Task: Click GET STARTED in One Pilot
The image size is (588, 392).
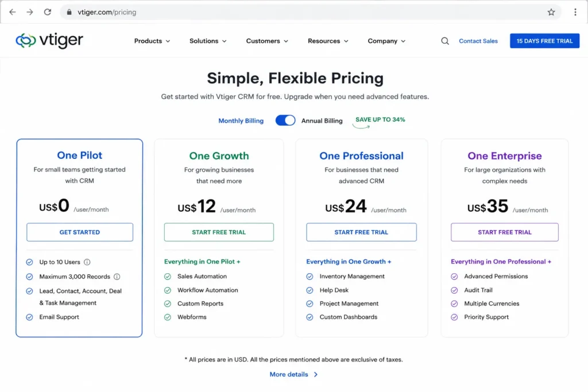Action: 79,232
